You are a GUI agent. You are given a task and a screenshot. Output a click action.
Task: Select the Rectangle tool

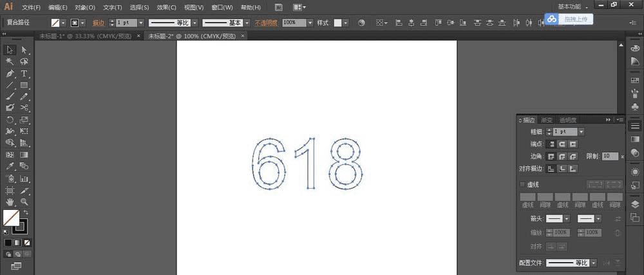(x=24, y=85)
